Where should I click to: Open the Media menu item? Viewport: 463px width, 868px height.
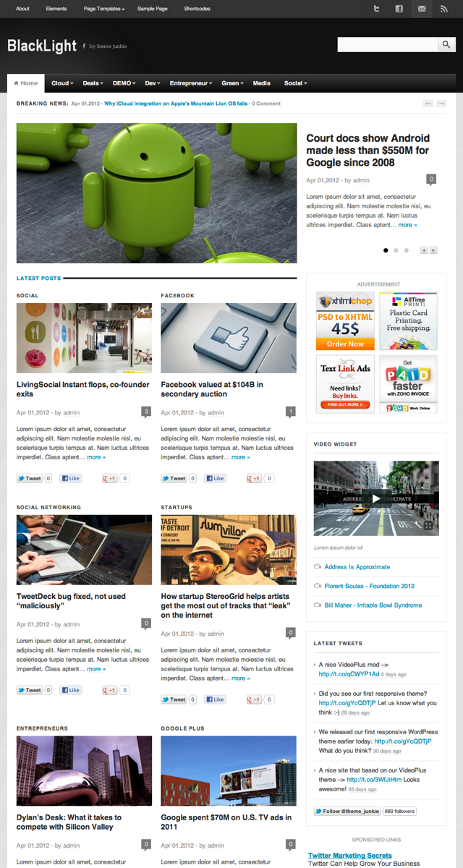(262, 83)
